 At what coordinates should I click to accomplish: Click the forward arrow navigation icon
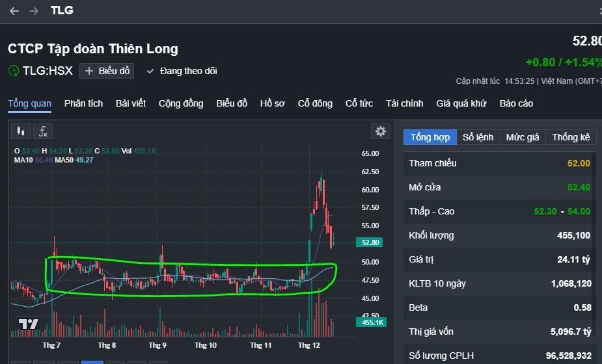[x=34, y=11]
